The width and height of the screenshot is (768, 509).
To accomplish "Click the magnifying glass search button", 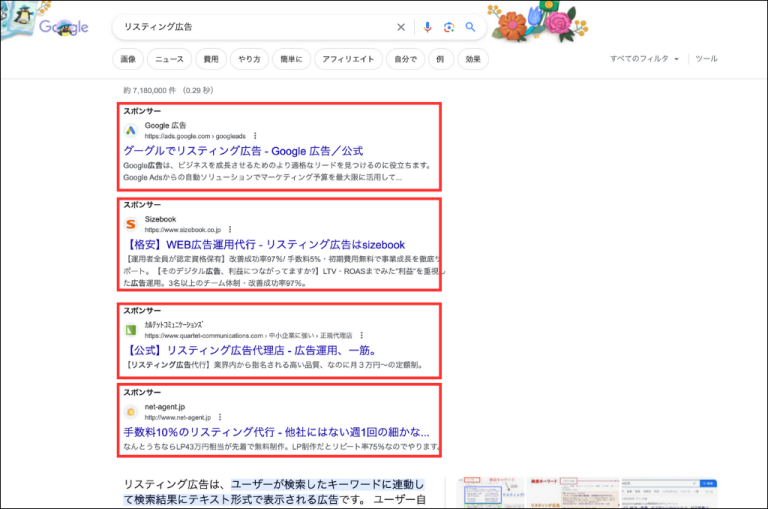I will pos(470,27).
